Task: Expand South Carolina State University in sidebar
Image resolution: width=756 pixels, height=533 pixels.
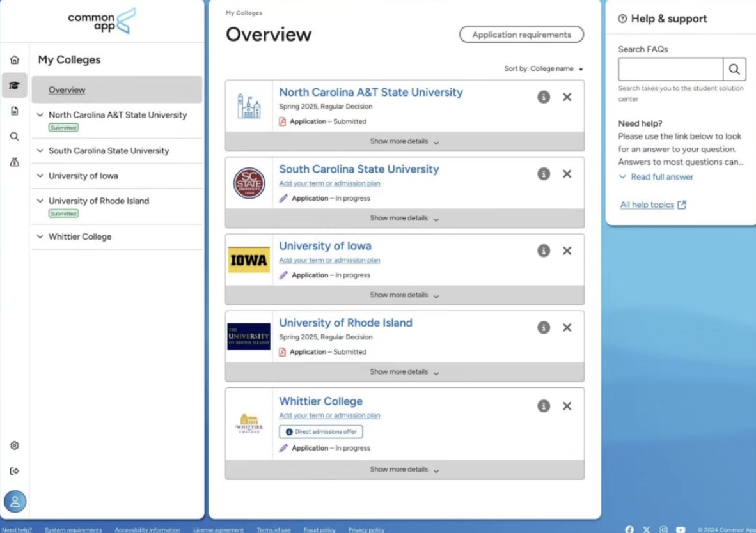Action: (x=40, y=150)
